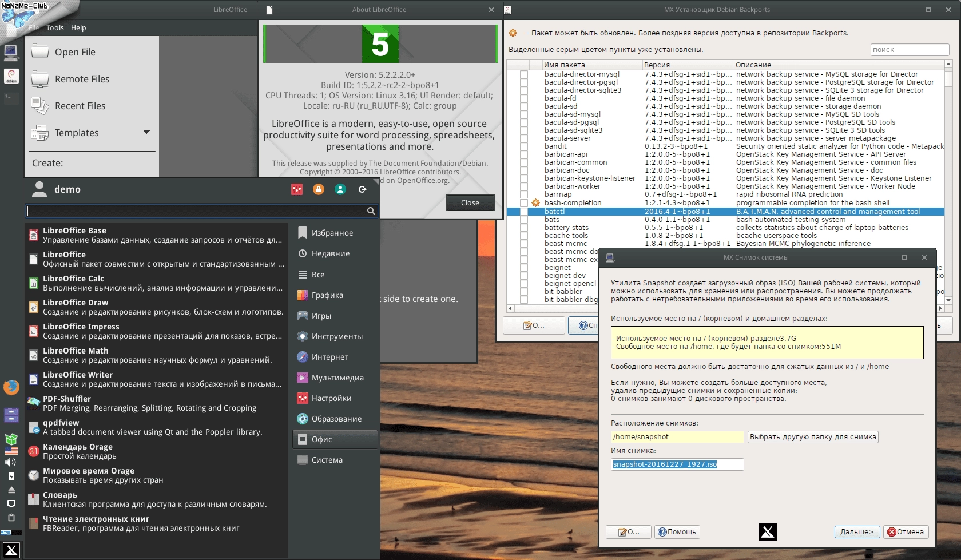This screenshot has height=560, width=961.
Task: Click the Описание column header
Action: pyautogui.click(x=839, y=65)
